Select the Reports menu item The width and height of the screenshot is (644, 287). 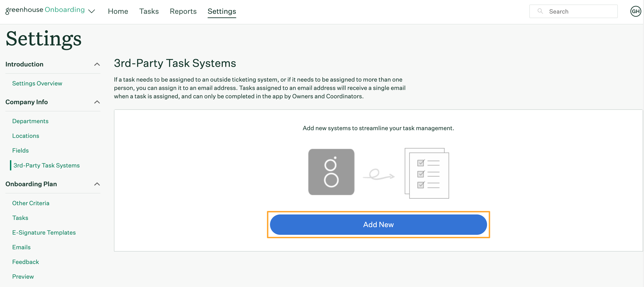tap(183, 11)
